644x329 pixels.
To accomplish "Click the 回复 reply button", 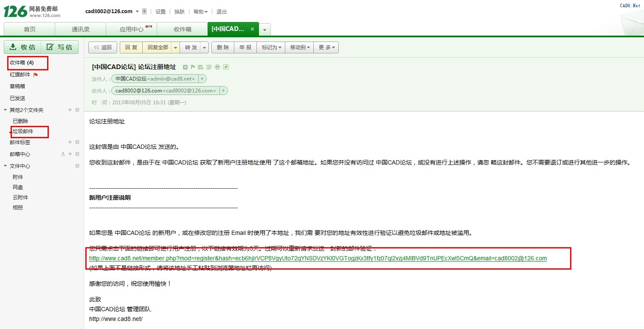I will [x=131, y=47].
